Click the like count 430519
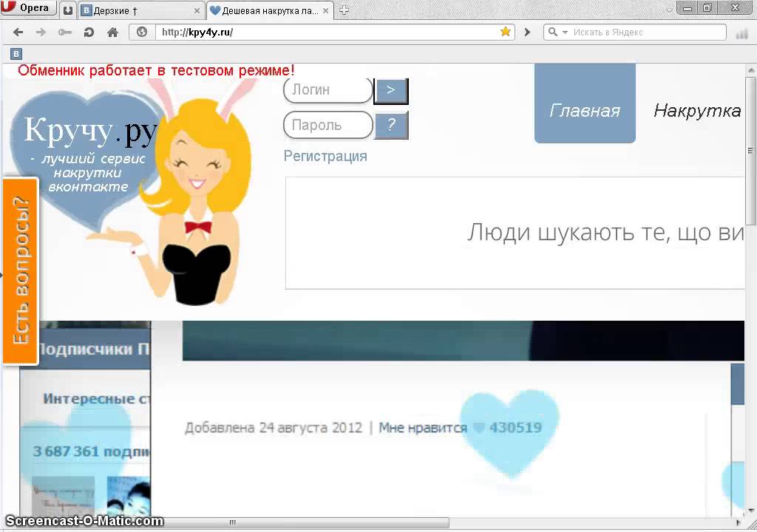The height and width of the screenshot is (532, 757). pos(515,428)
